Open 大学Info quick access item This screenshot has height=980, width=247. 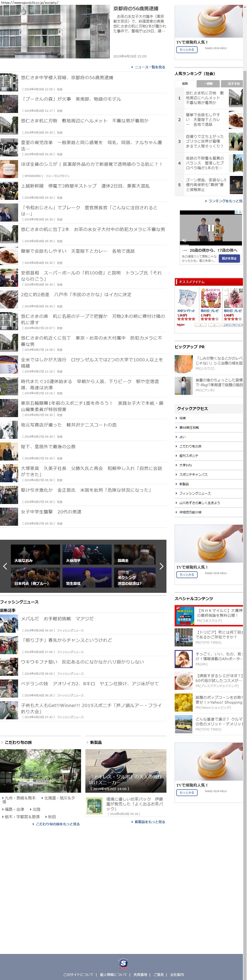(185, 465)
